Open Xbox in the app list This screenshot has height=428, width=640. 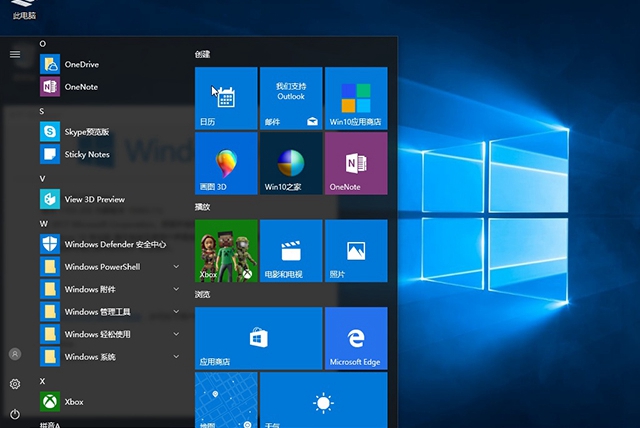pyautogui.click(x=110, y=401)
